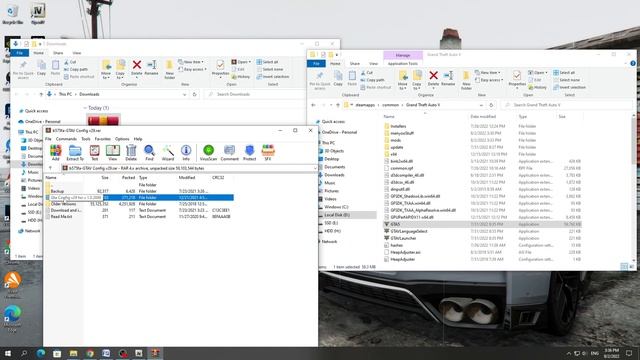Click the WinRAR Extract To icon
The image size is (640, 360).
click(x=75, y=152)
